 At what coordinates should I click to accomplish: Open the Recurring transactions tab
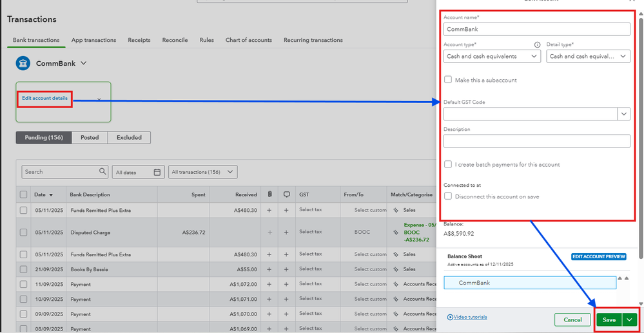[313, 40]
